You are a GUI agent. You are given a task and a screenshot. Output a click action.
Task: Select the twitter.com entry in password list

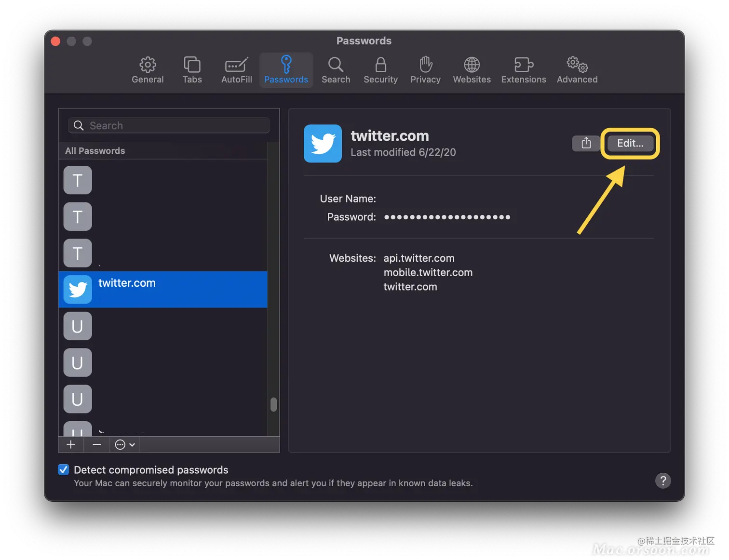pyautogui.click(x=163, y=289)
